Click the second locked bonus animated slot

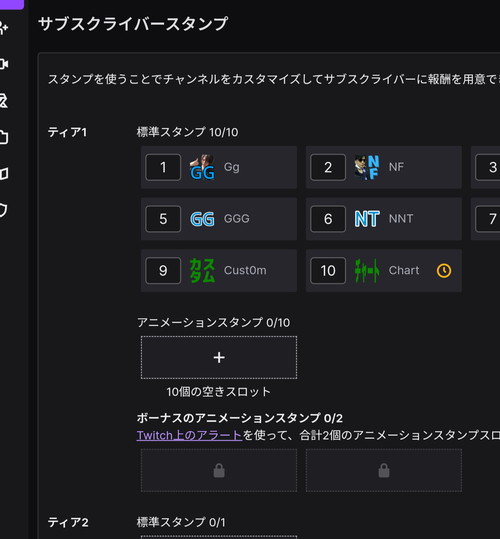pyautogui.click(x=384, y=470)
